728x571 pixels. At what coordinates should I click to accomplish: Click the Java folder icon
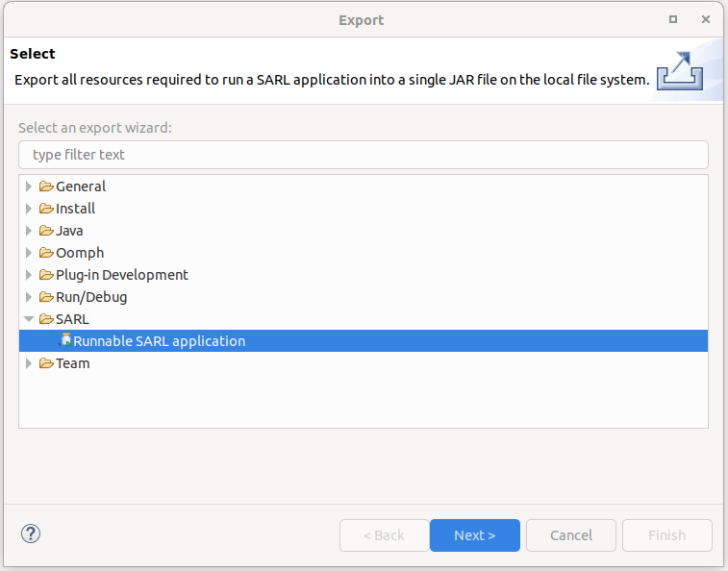click(46, 231)
